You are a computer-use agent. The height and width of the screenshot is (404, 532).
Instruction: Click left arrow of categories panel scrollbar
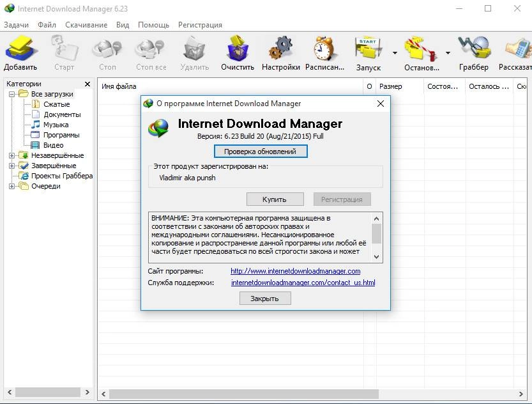point(10,392)
